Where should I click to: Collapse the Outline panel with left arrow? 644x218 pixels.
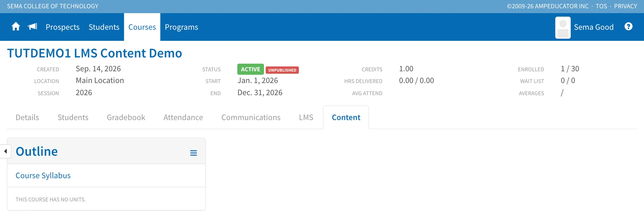[x=6, y=151]
